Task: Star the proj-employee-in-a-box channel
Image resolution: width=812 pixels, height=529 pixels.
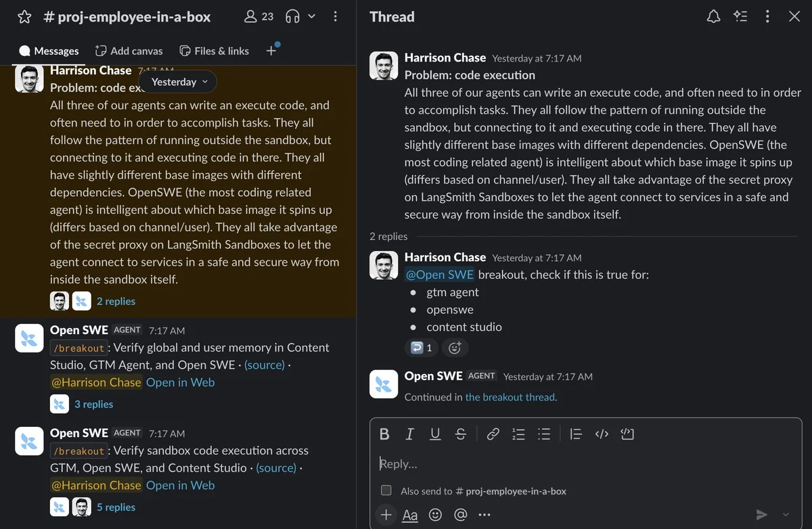Action: [x=24, y=17]
